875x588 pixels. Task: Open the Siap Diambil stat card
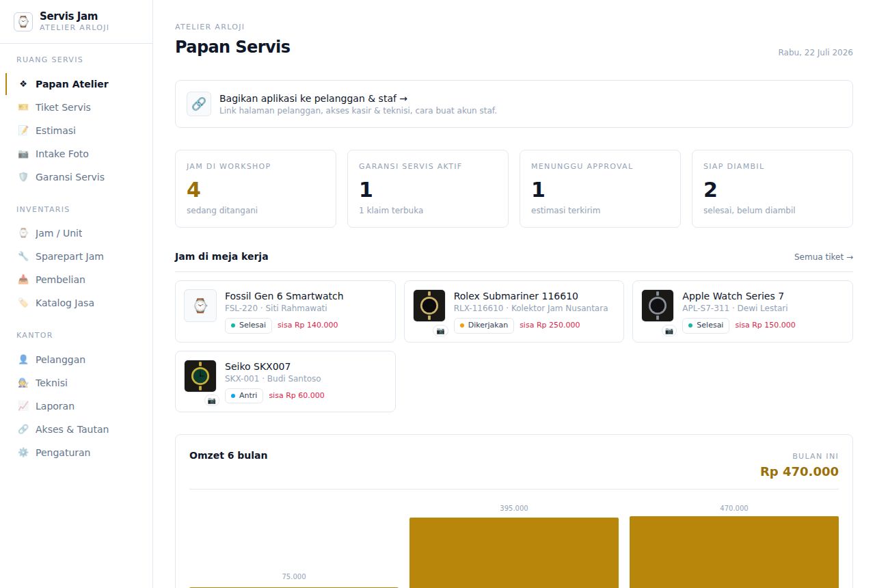(x=772, y=189)
